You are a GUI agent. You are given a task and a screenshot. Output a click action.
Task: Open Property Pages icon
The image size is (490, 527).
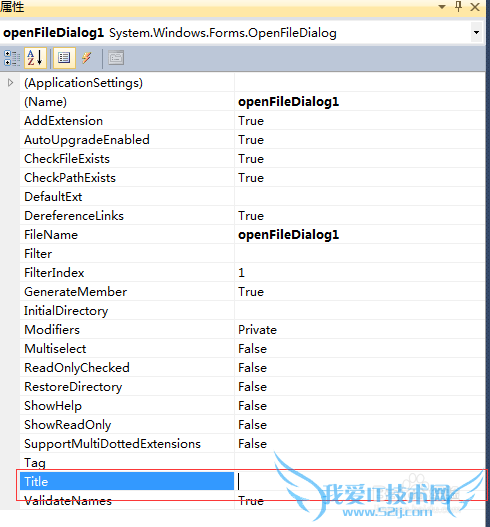[116, 58]
